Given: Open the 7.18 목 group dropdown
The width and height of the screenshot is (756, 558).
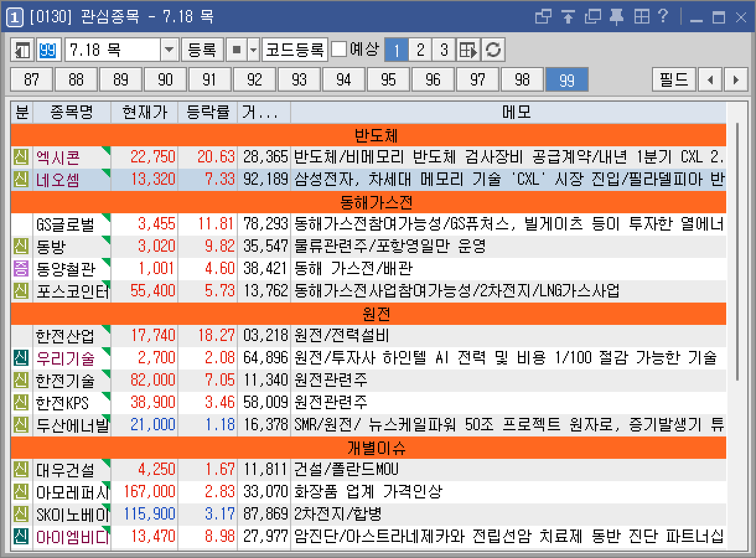Looking at the screenshot, I should click(169, 50).
